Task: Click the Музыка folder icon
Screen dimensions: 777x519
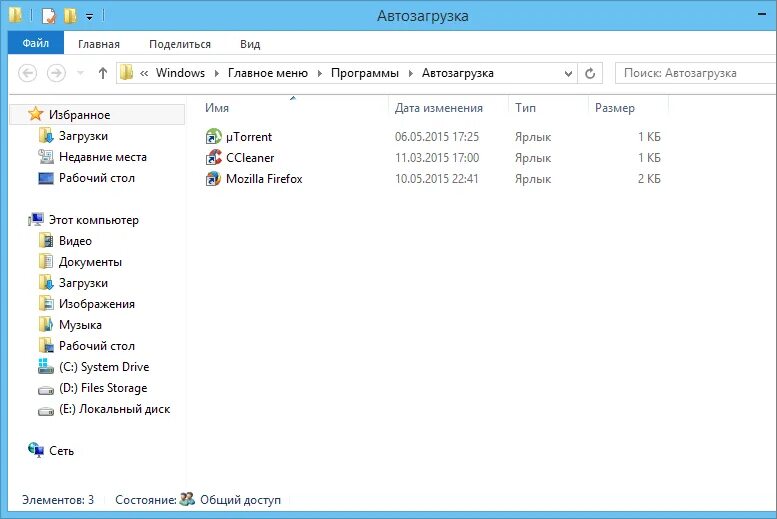Action: [x=46, y=324]
